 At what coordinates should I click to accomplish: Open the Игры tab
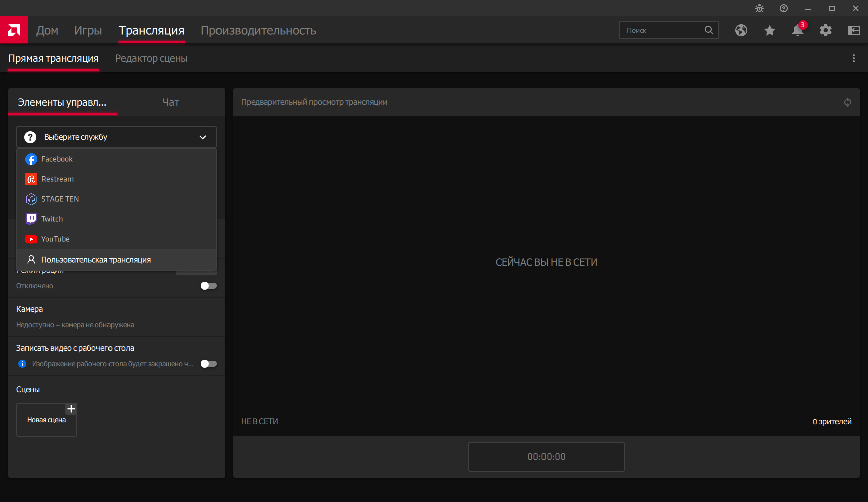(88, 30)
